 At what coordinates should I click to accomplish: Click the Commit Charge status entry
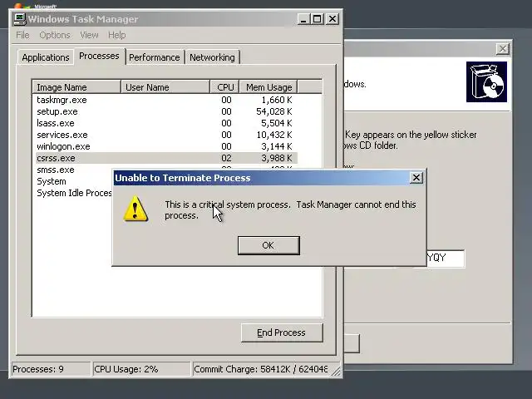pyautogui.click(x=260, y=369)
